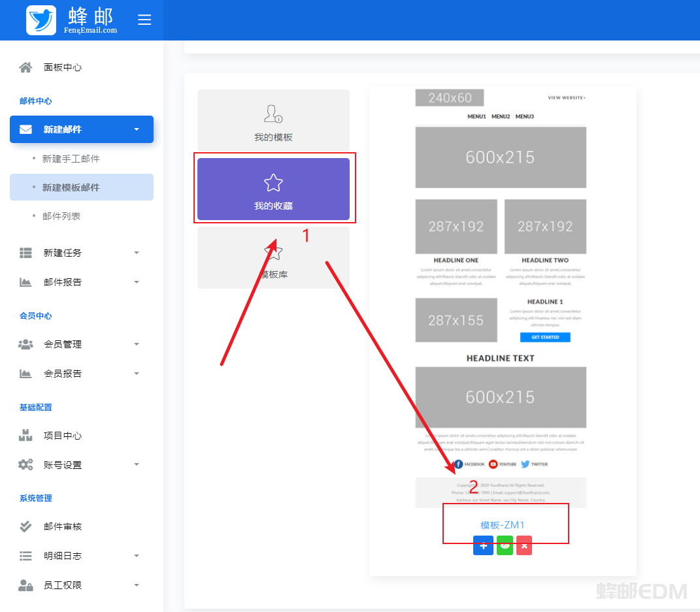Click the 新建邮件 menu label

[63, 129]
